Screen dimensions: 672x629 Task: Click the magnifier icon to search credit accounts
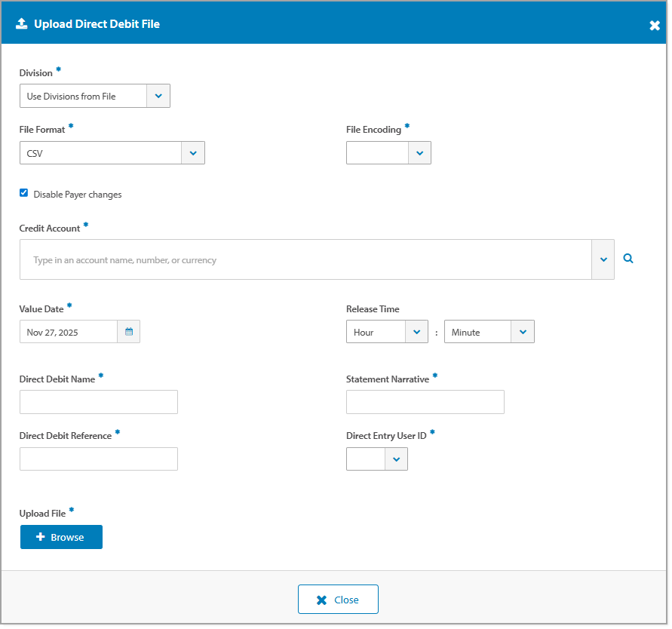pyautogui.click(x=628, y=257)
